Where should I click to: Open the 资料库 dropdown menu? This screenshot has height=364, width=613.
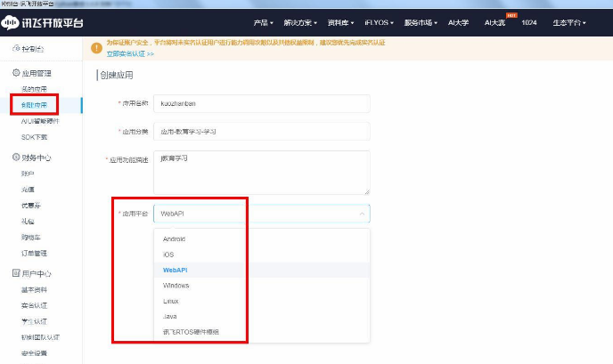point(340,22)
